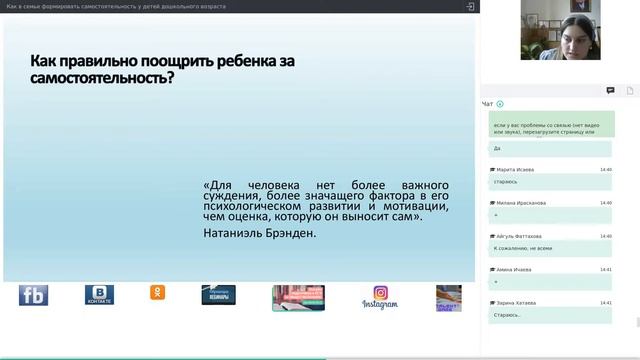Click the '+' message from Амина Ичаева
This screenshot has width=640, height=360.
pyautogui.click(x=550, y=282)
